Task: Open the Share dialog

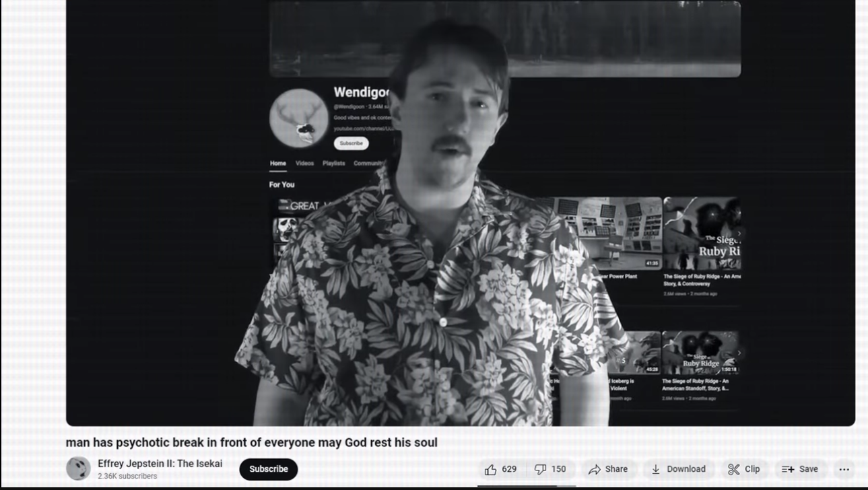Action: point(608,469)
